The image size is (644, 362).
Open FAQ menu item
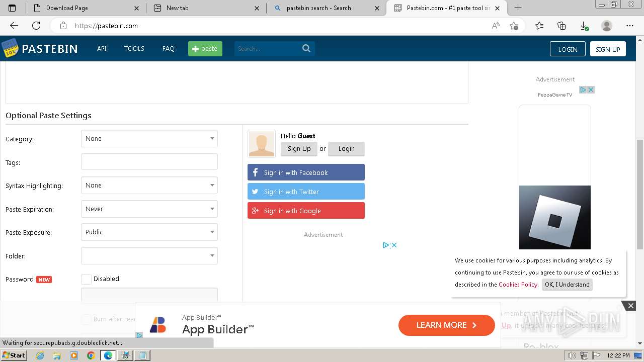(x=169, y=49)
